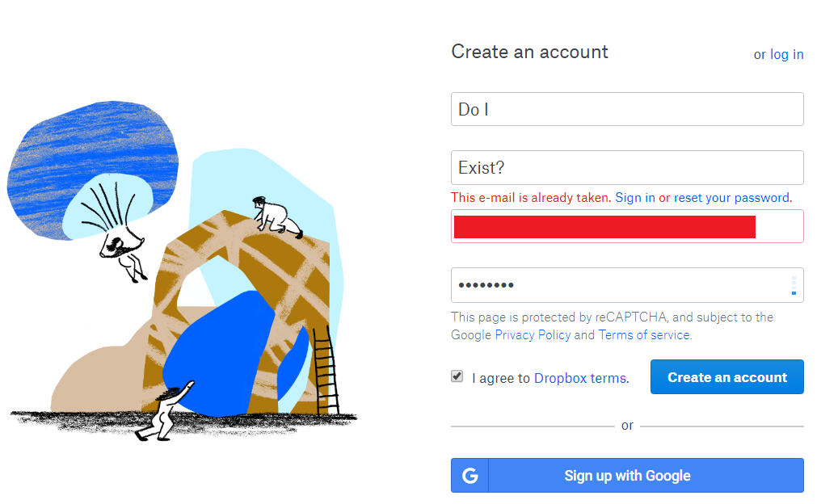The width and height of the screenshot is (821, 504).
Task: Focus the password field with dots
Action: point(627,285)
